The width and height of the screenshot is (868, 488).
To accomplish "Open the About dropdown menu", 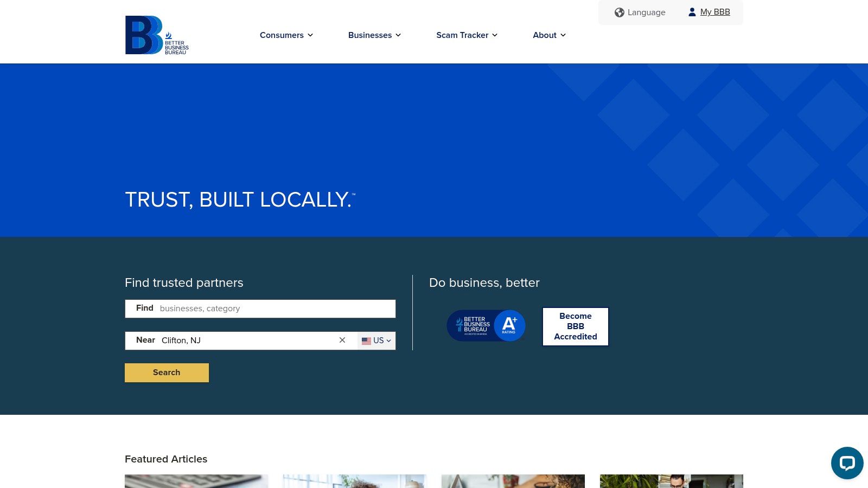I will [548, 35].
